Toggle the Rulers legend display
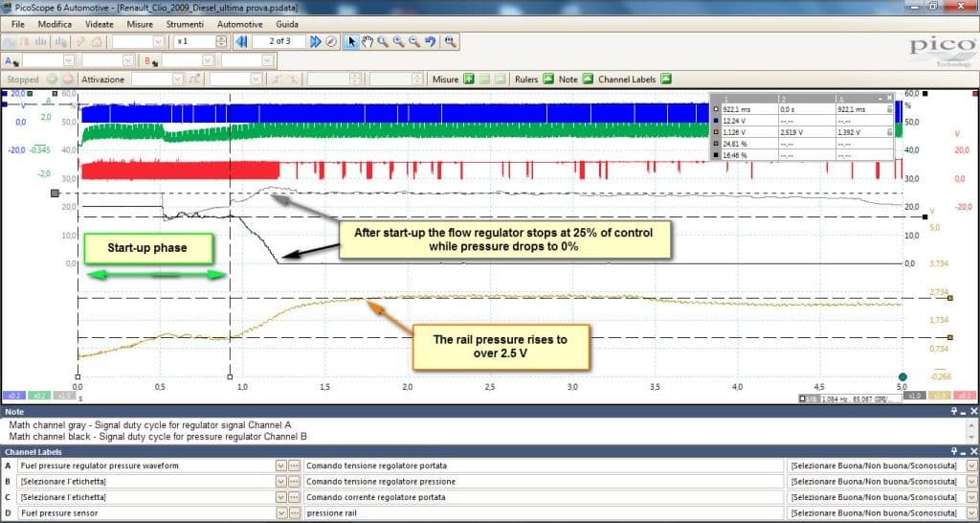Viewport: 980px width, 523px height. 548,80
